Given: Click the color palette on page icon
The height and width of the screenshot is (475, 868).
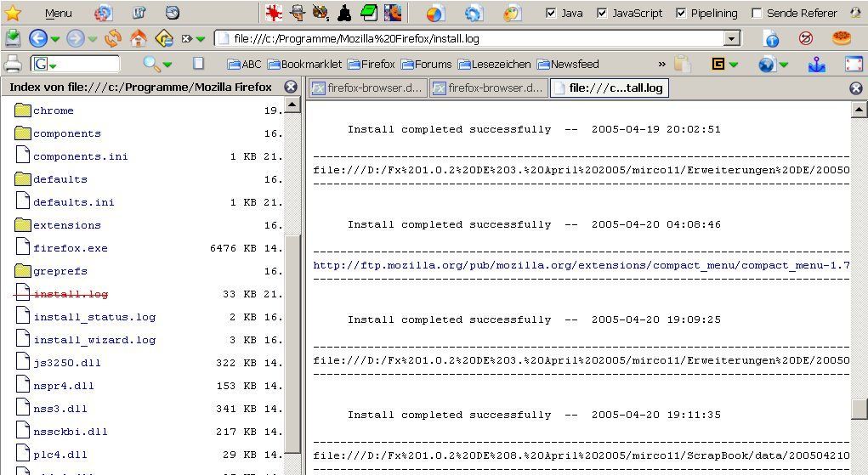Looking at the screenshot, I should (512, 13).
